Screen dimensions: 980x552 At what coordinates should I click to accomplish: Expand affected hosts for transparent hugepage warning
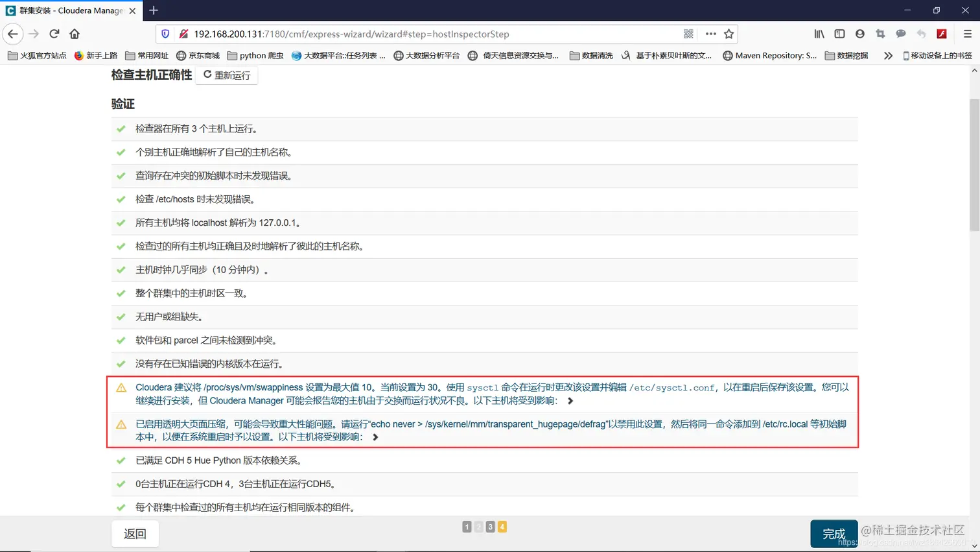pyautogui.click(x=375, y=437)
